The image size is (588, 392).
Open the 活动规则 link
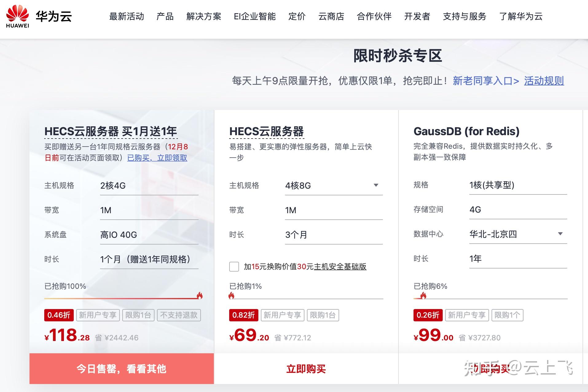coord(544,81)
